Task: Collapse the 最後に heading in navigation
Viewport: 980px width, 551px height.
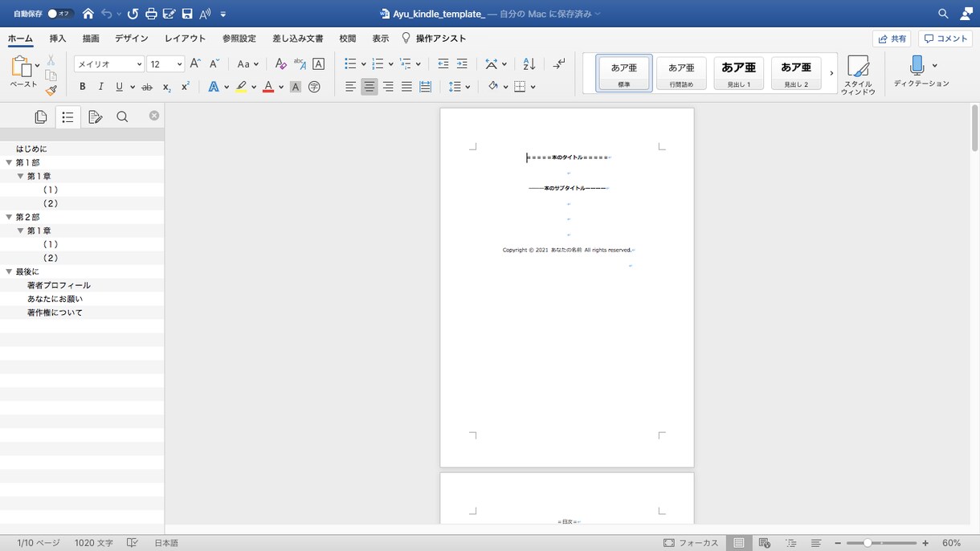Action: 9,271
